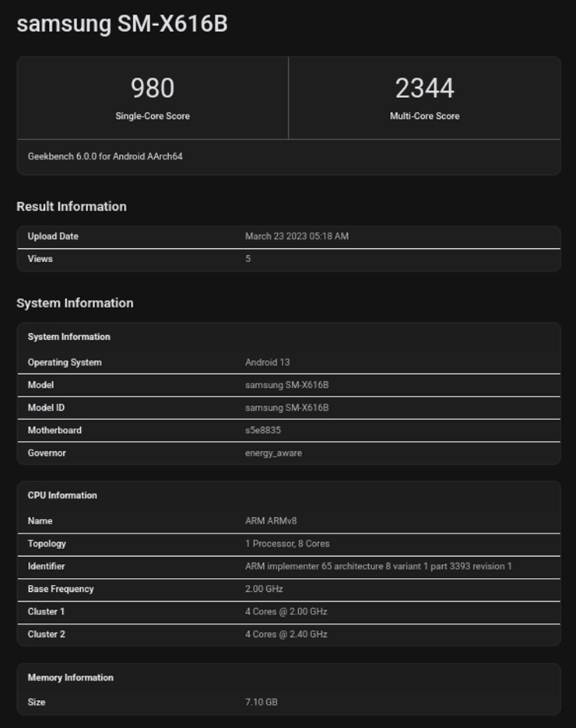This screenshot has width=576, height=728.
Task: Select the Cluster 2 value 4 Cores @ 2.40 GHz
Action: tap(286, 634)
